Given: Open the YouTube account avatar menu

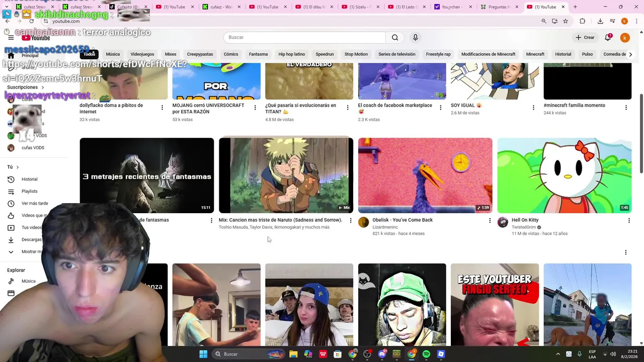Looking at the screenshot, I should [625, 38].
